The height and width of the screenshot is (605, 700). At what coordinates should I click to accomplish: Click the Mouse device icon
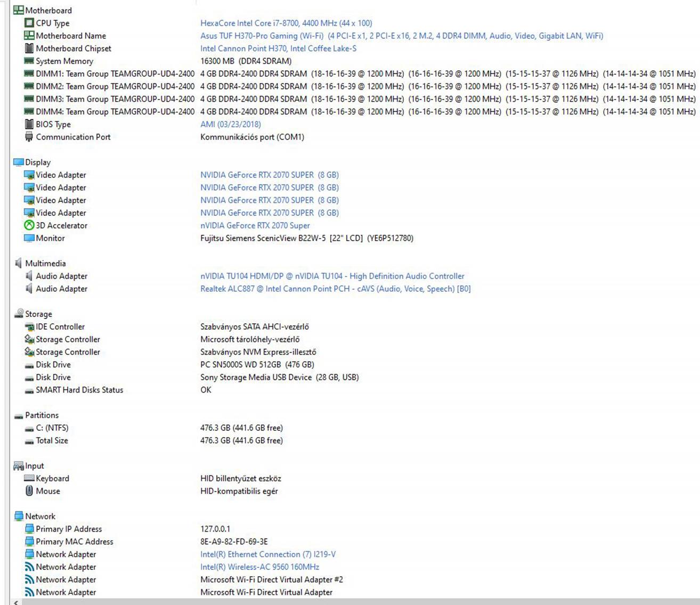click(29, 491)
